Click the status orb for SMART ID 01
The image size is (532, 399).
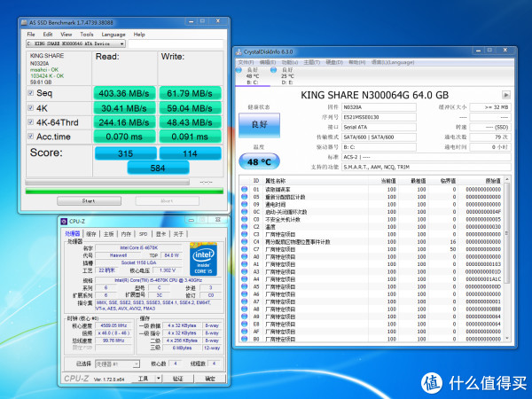(245, 190)
